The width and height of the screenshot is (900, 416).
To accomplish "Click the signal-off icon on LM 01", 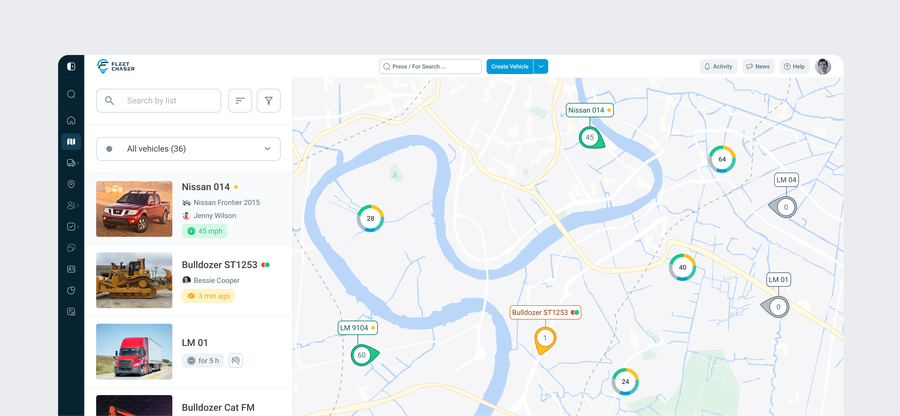I will point(235,360).
